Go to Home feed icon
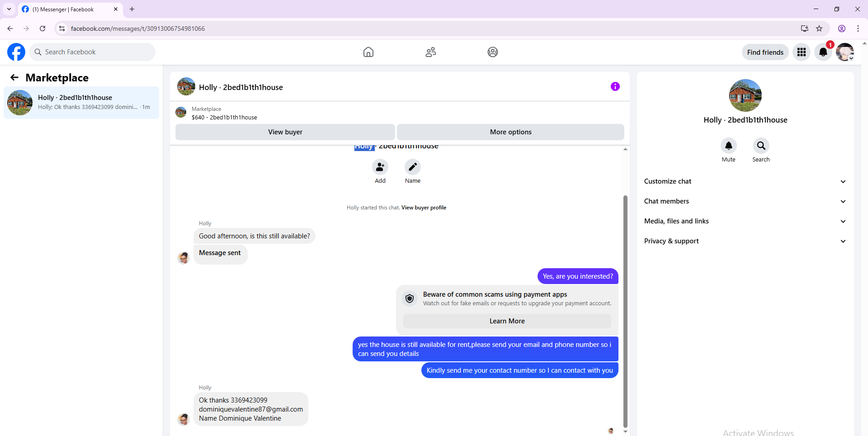This screenshot has width=868, height=436. tap(368, 52)
